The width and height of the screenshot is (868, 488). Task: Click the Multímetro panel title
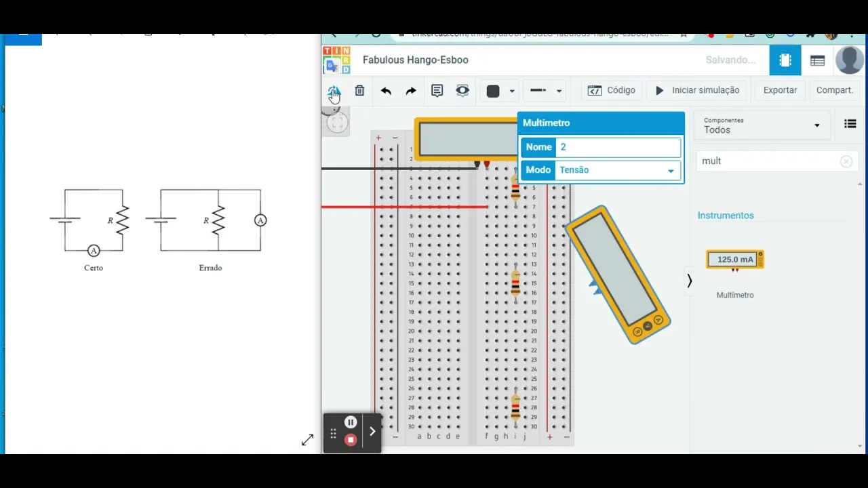pos(547,123)
